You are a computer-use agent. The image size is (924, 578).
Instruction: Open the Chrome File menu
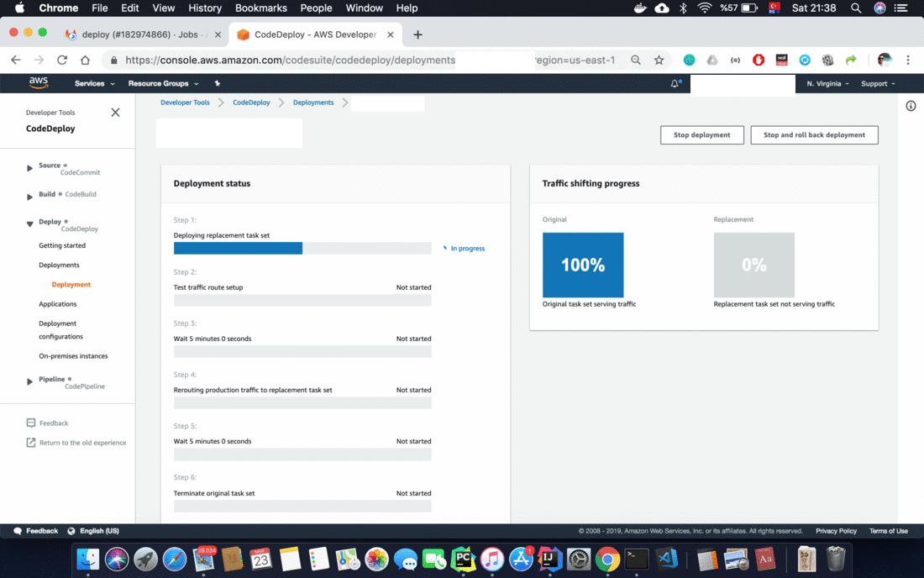pyautogui.click(x=100, y=8)
